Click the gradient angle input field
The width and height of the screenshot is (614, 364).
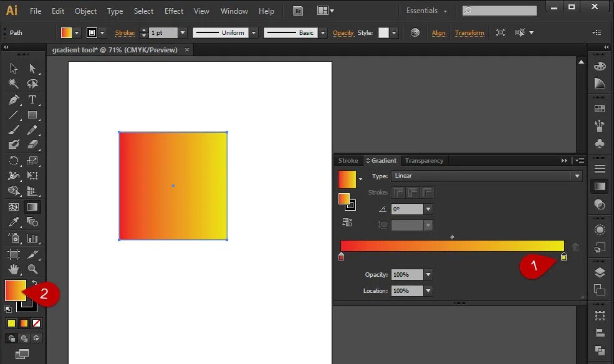point(407,209)
